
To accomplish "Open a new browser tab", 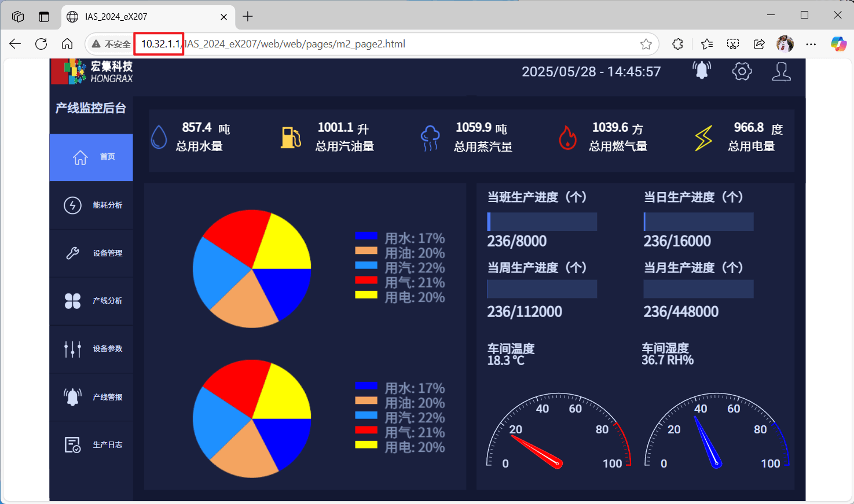I will [x=248, y=17].
